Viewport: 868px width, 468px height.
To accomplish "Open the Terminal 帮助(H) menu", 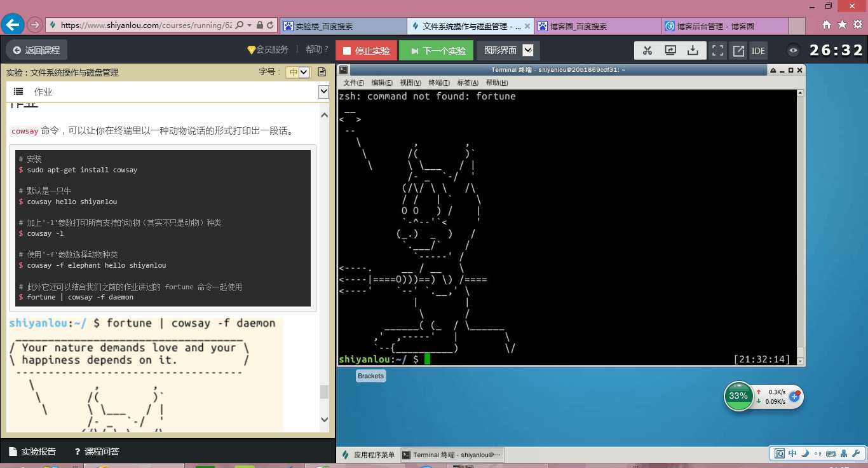I will tap(496, 83).
